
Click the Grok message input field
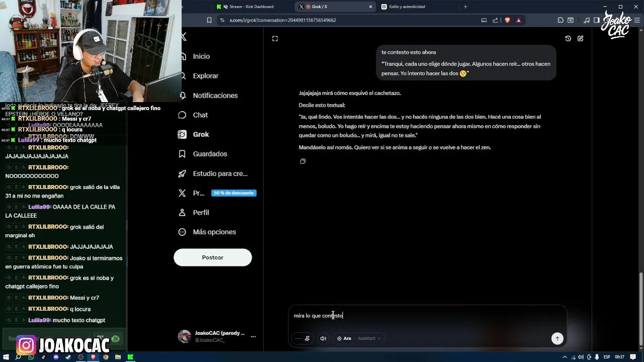click(x=427, y=316)
